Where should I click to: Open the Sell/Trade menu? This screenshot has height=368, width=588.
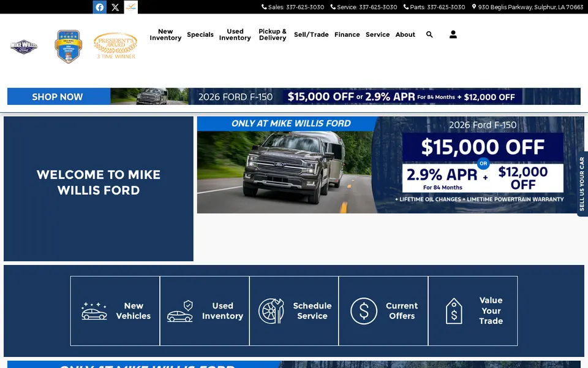click(311, 34)
